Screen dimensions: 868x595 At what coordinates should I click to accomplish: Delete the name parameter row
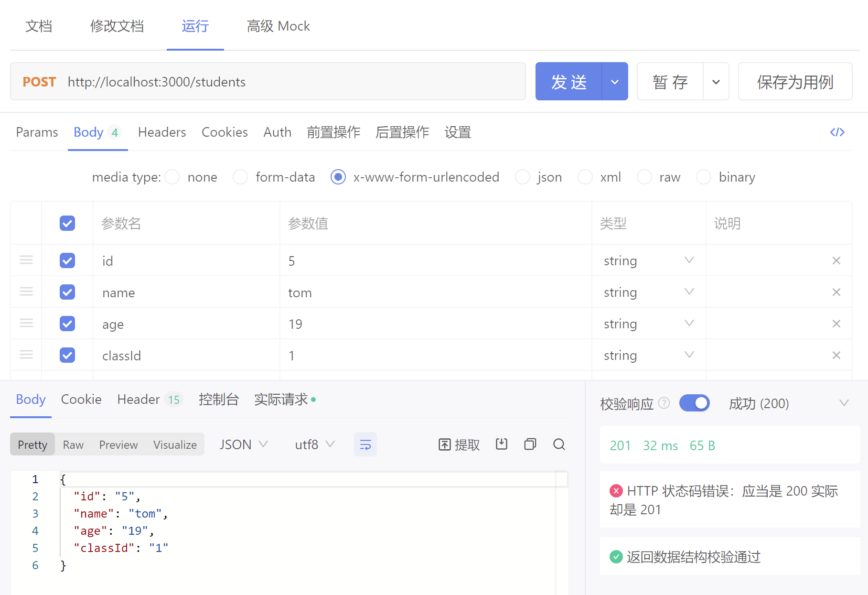pyautogui.click(x=836, y=292)
